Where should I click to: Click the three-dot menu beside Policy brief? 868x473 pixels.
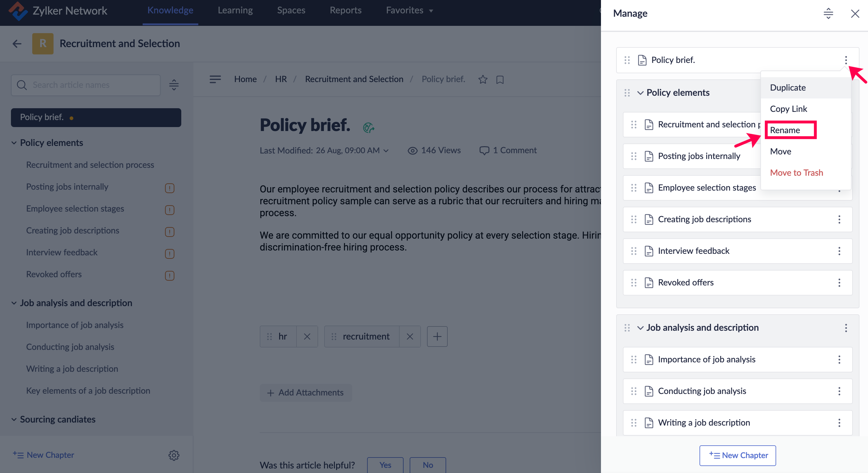point(845,60)
